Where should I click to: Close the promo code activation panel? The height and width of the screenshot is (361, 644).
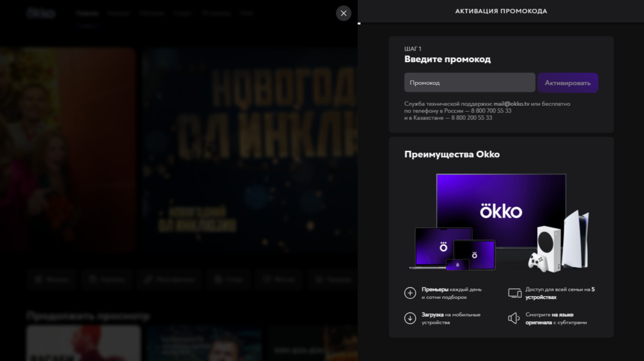tap(344, 13)
